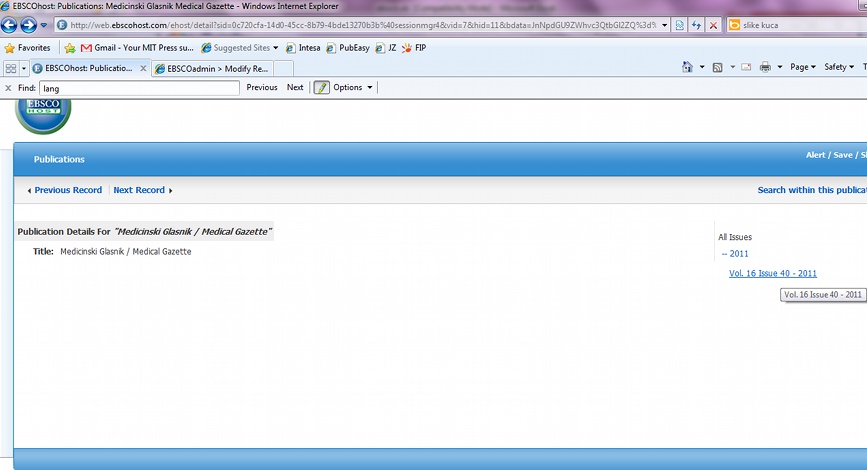Expand the Page dropdown menu
The width and height of the screenshot is (867, 470).
pyautogui.click(x=802, y=67)
